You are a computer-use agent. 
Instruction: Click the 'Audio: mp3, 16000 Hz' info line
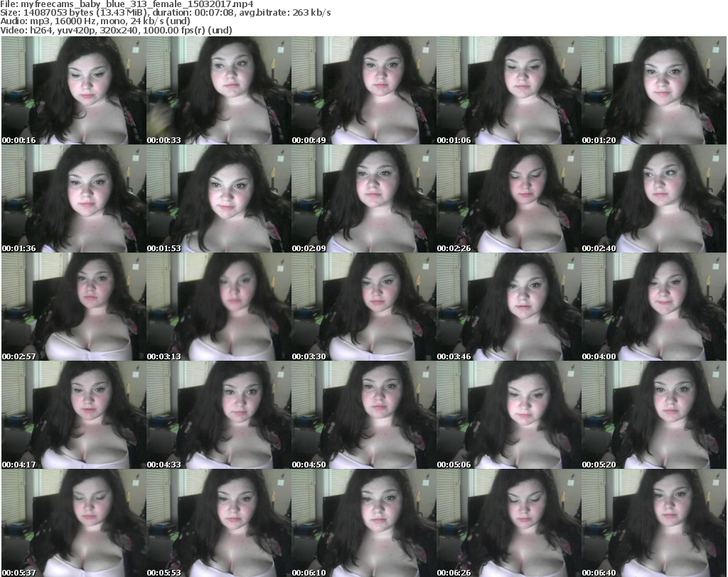coord(95,21)
